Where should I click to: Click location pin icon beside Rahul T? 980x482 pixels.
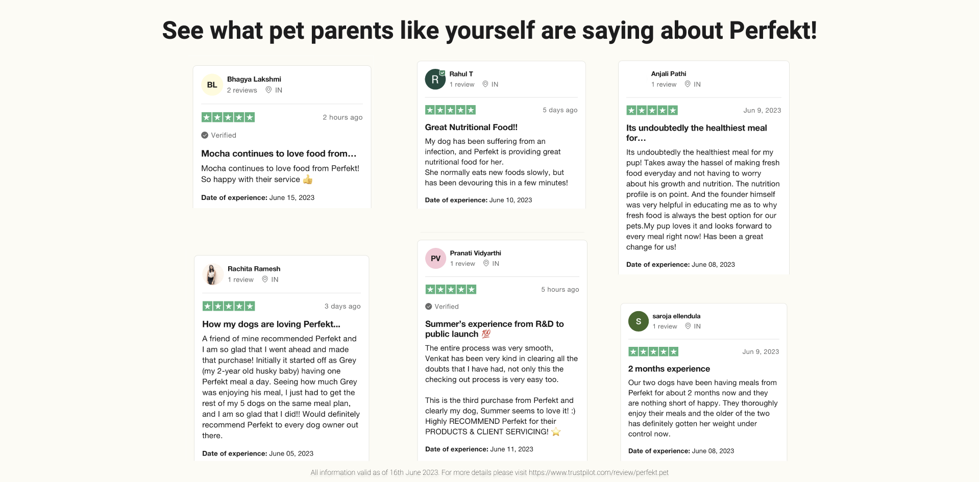click(485, 84)
